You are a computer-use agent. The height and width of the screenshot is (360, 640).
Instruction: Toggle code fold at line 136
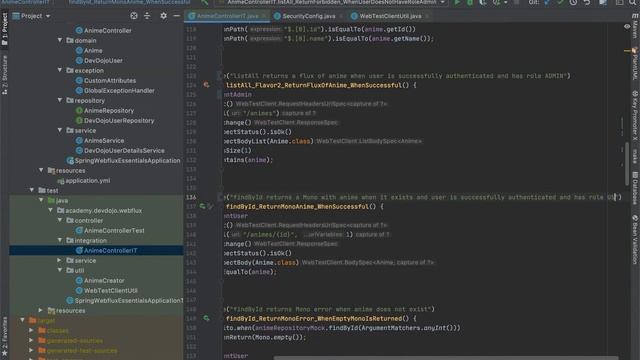tap(220, 197)
